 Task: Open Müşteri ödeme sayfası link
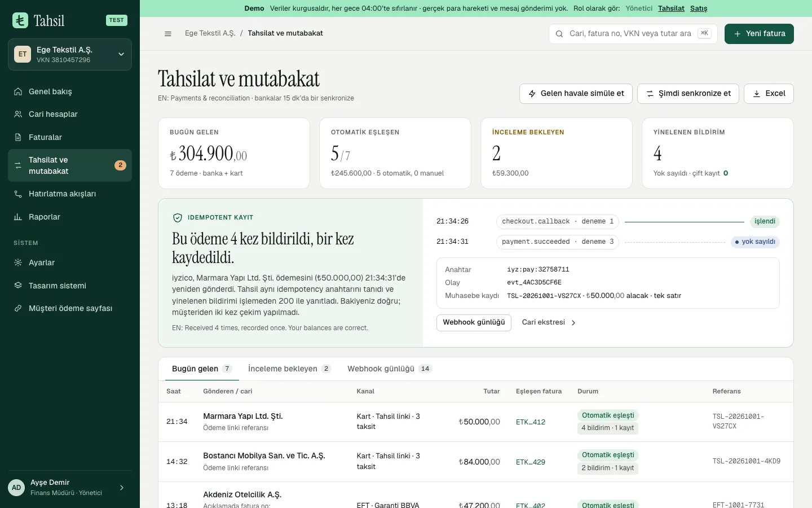[x=70, y=308]
